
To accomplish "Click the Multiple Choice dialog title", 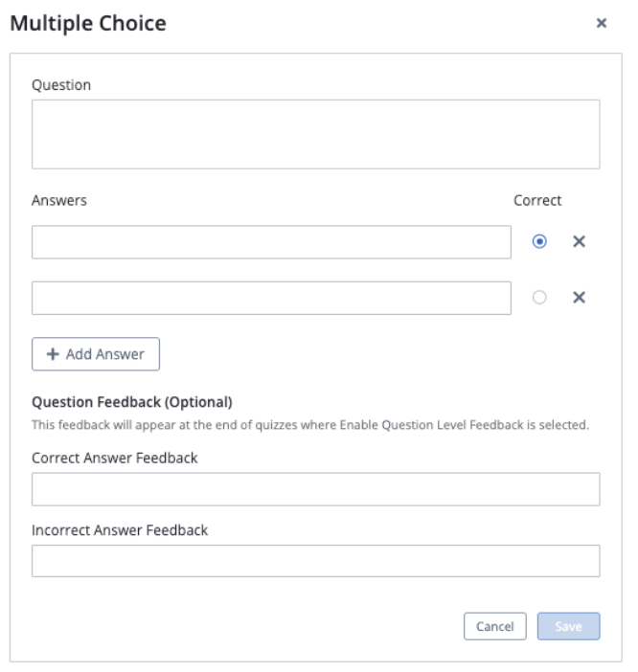I will click(88, 24).
